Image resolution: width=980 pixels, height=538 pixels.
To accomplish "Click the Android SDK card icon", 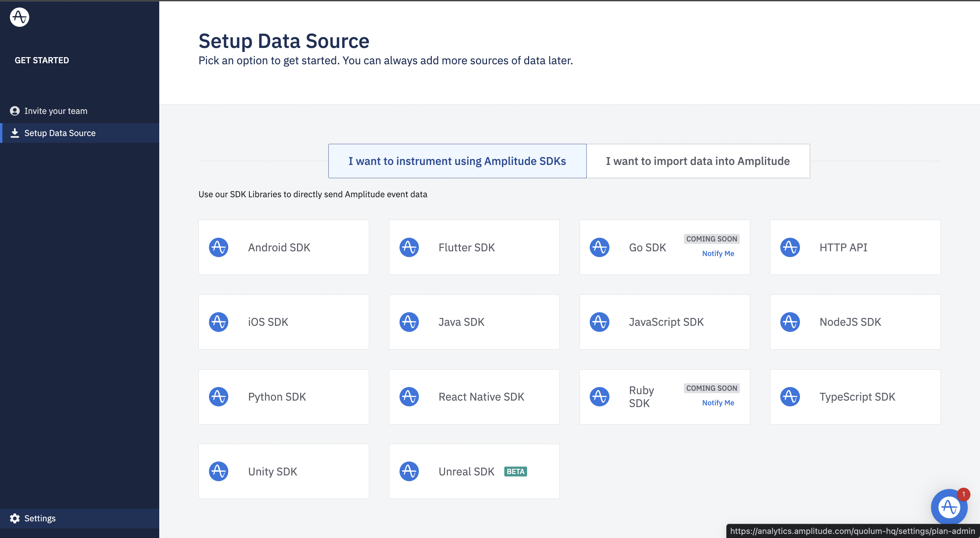I will coord(219,248).
